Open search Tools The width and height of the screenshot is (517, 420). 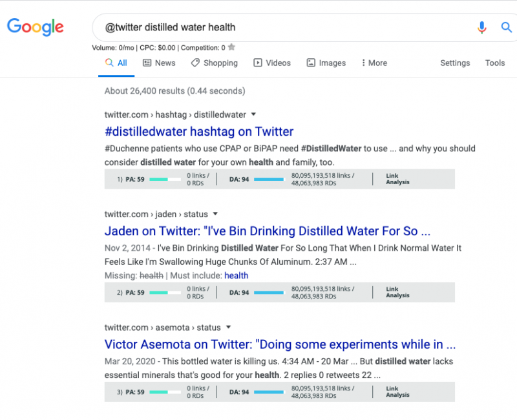click(495, 63)
